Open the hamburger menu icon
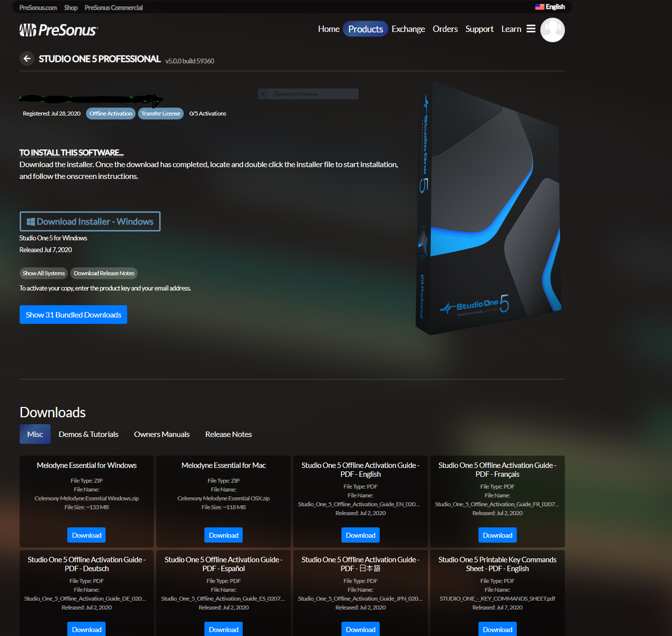Screen dimensions: 672x636 (531, 29)
